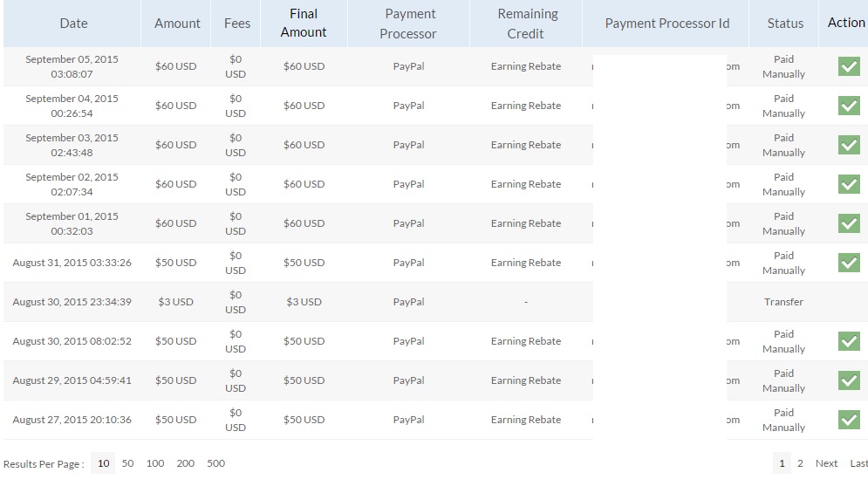Sort by Final Amount column header
The image size is (868, 493).
tap(304, 24)
